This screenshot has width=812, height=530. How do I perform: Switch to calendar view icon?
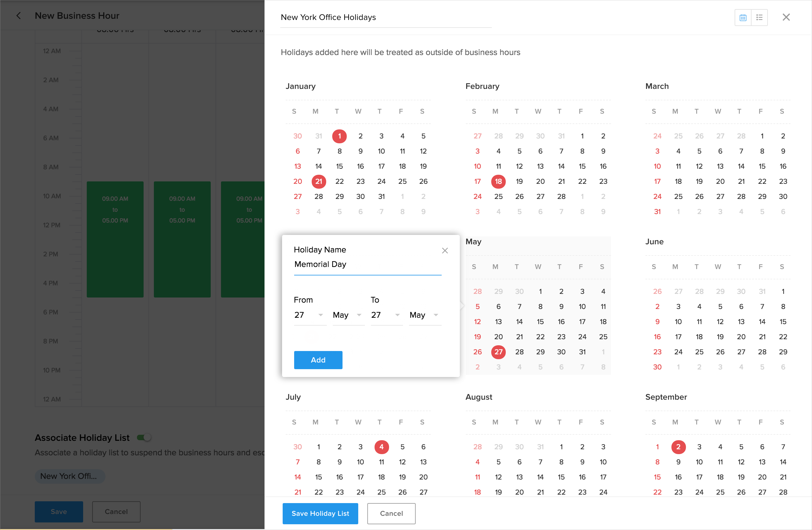(743, 18)
